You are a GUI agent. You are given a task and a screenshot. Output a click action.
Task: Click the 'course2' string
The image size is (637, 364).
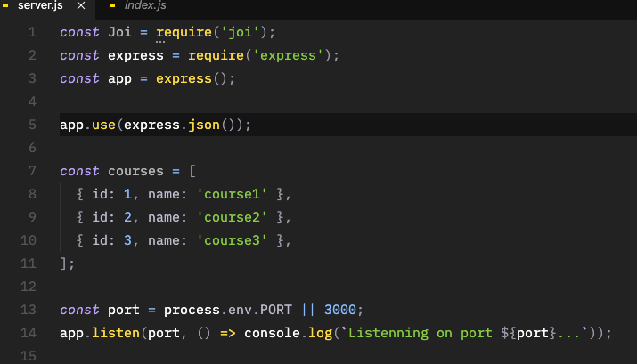pos(232,217)
